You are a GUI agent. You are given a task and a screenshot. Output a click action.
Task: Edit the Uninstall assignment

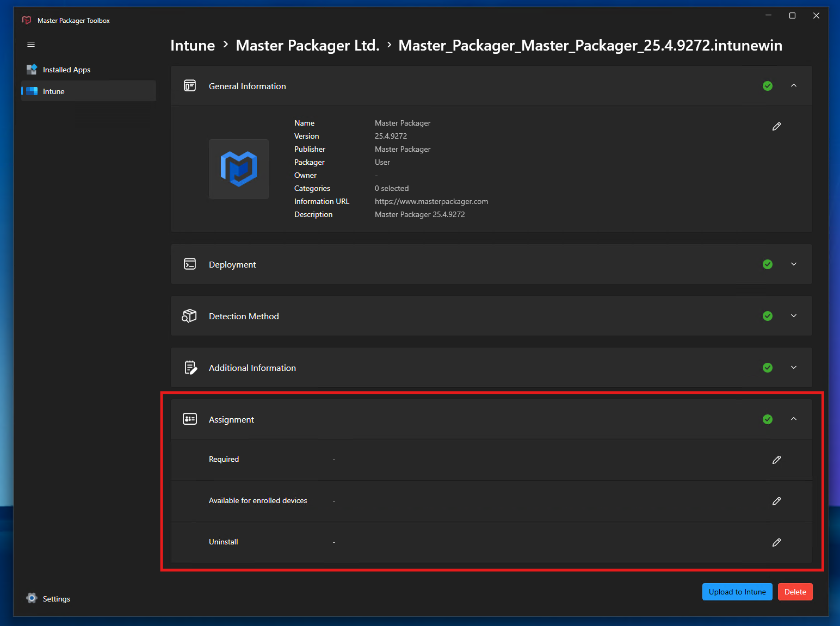coord(776,542)
